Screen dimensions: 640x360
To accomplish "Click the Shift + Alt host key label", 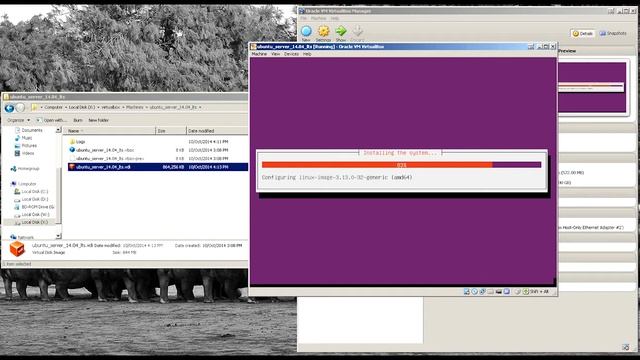I will click(x=539, y=291).
